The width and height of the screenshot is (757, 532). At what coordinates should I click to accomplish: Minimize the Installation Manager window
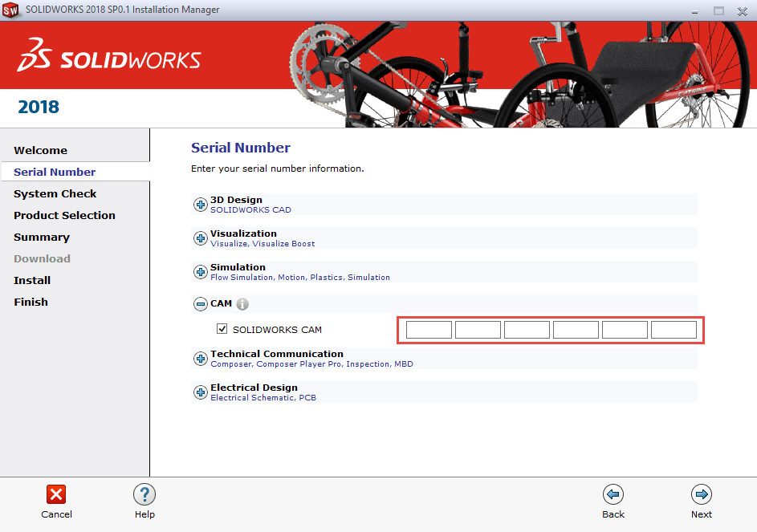(x=694, y=11)
